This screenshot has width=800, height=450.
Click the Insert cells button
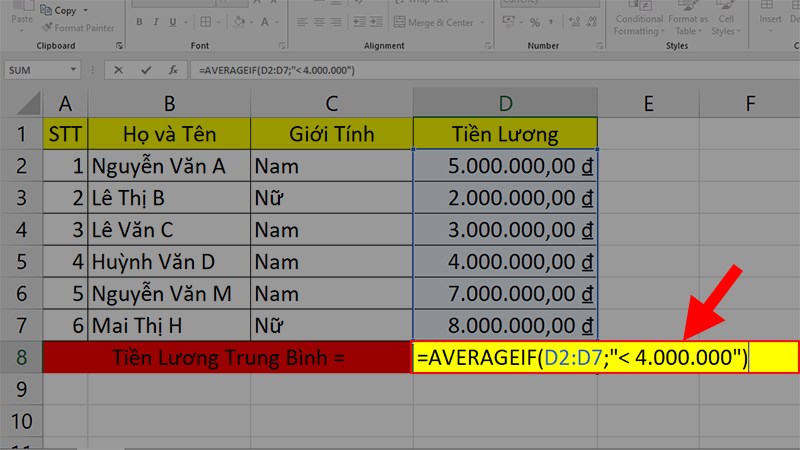[770, 14]
